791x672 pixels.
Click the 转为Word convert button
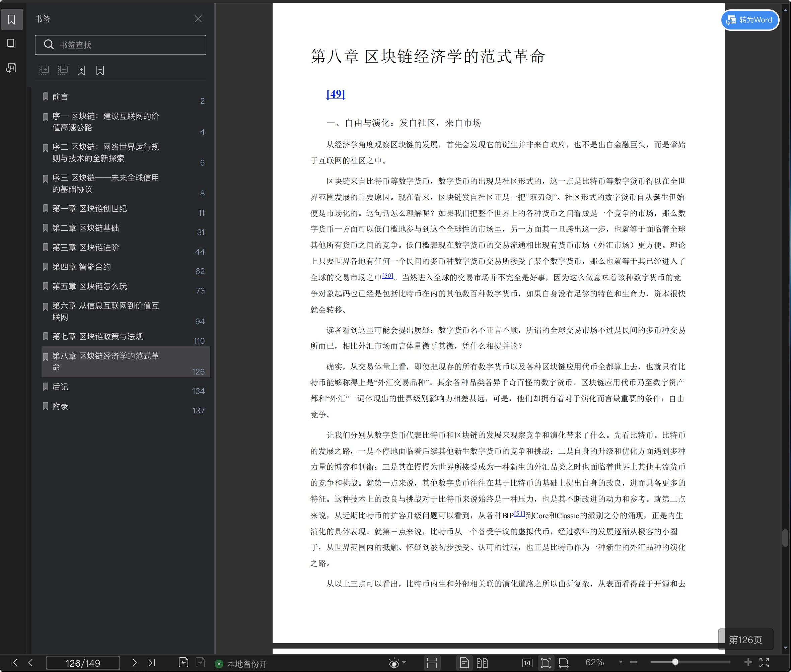(x=750, y=20)
